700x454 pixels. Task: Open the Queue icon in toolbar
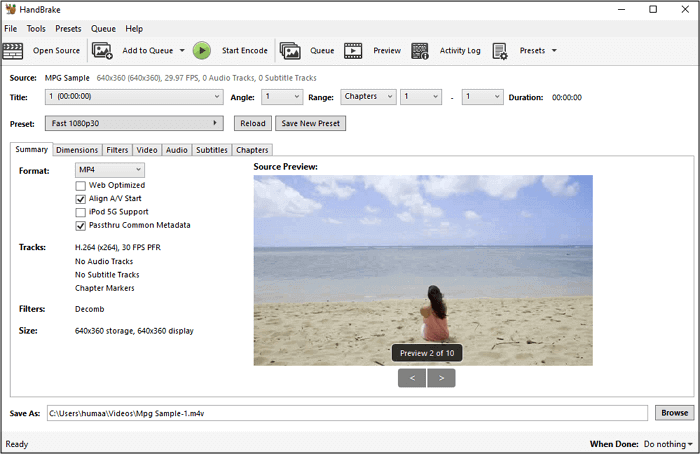click(x=290, y=50)
